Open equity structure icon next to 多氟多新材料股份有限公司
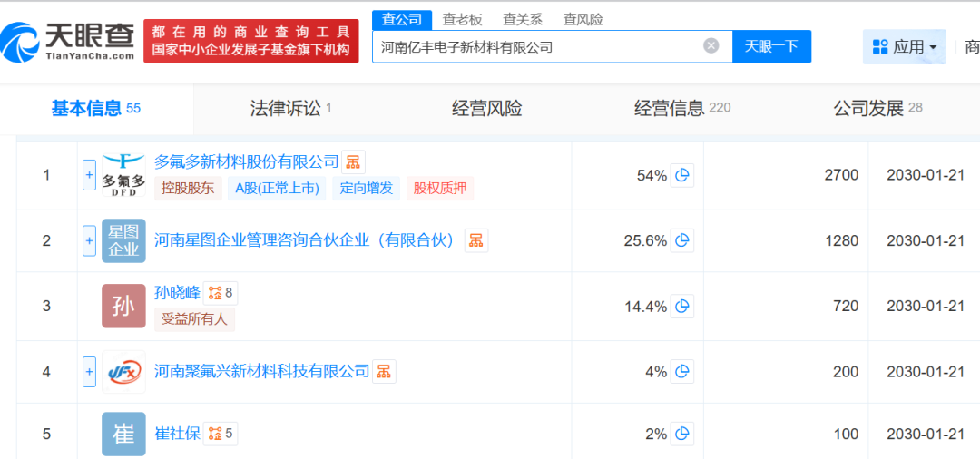 pyautogui.click(x=353, y=162)
